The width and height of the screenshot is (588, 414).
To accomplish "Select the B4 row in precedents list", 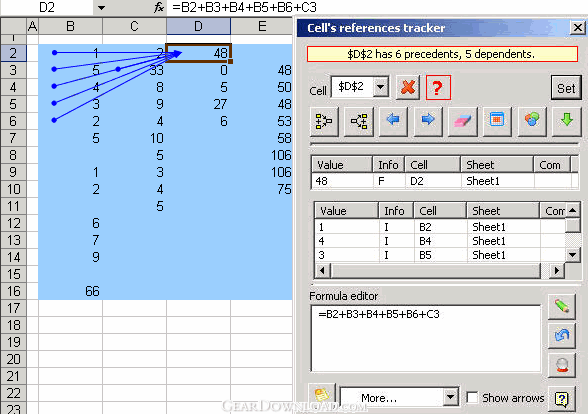I will pyautogui.click(x=440, y=241).
